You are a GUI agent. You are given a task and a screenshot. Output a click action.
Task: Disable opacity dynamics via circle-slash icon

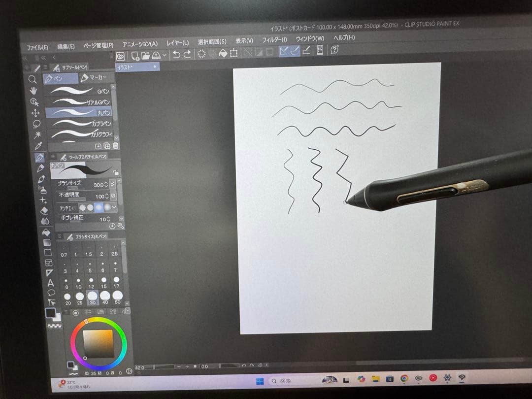click(x=113, y=196)
